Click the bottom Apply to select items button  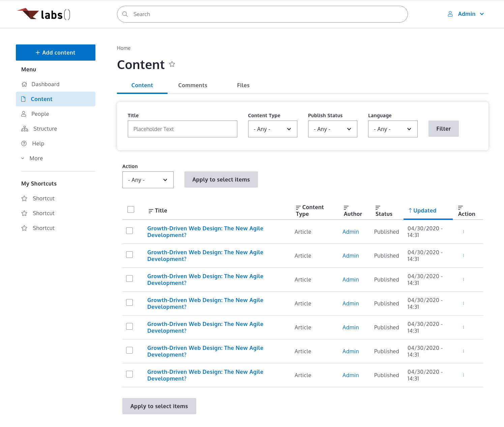tap(159, 406)
